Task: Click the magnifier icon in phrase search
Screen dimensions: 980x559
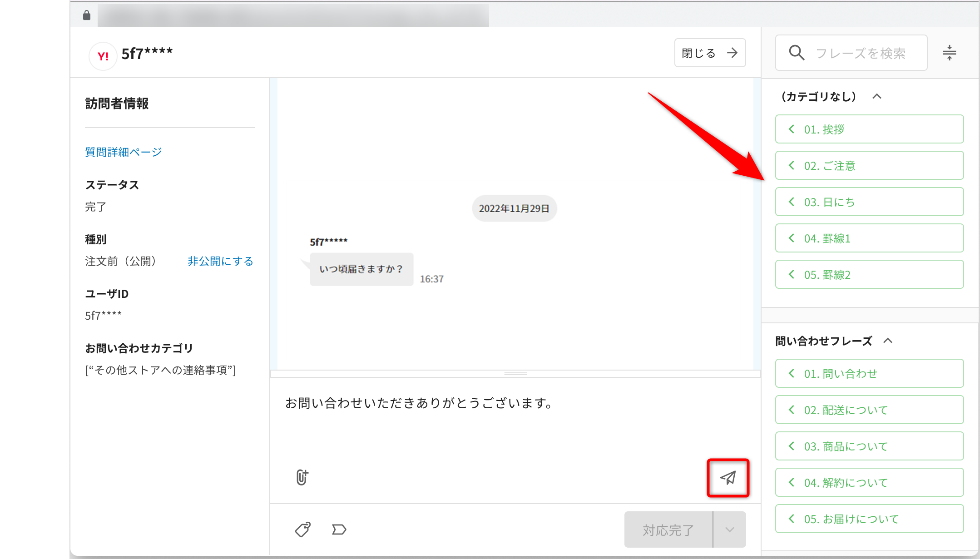Action: [797, 53]
